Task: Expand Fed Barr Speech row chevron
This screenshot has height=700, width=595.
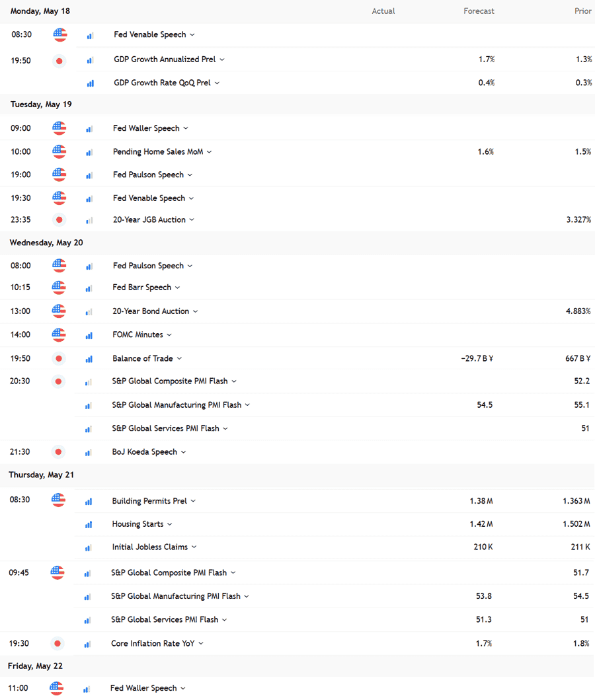Action: pyautogui.click(x=178, y=288)
